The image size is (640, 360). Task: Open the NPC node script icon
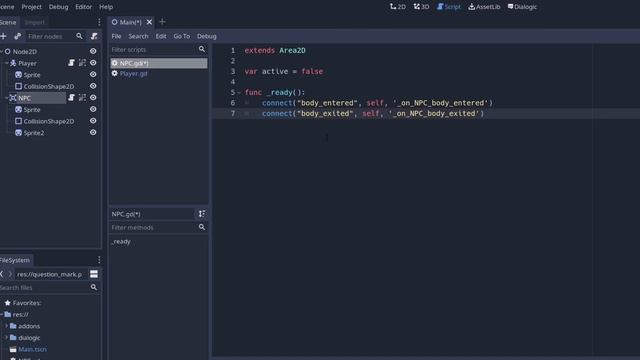coord(71,98)
